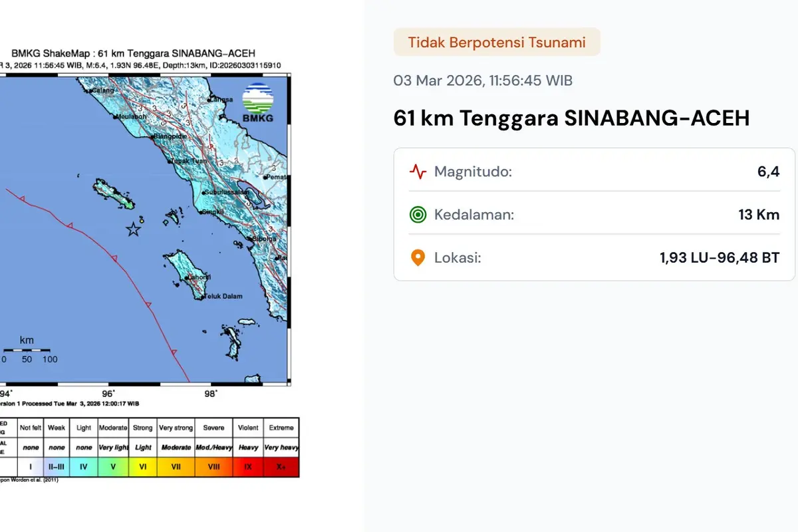
Task: Click the magnitude value '6,4'
Action: click(x=768, y=172)
